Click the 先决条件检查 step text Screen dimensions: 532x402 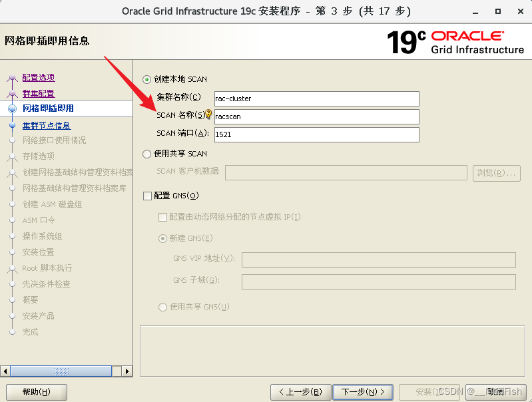[46, 284]
